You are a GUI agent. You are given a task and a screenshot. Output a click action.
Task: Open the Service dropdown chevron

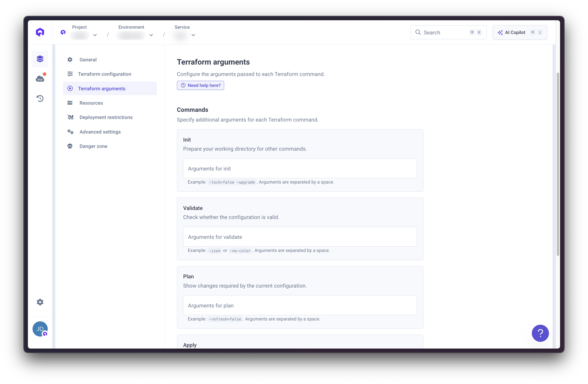[x=193, y=35]
